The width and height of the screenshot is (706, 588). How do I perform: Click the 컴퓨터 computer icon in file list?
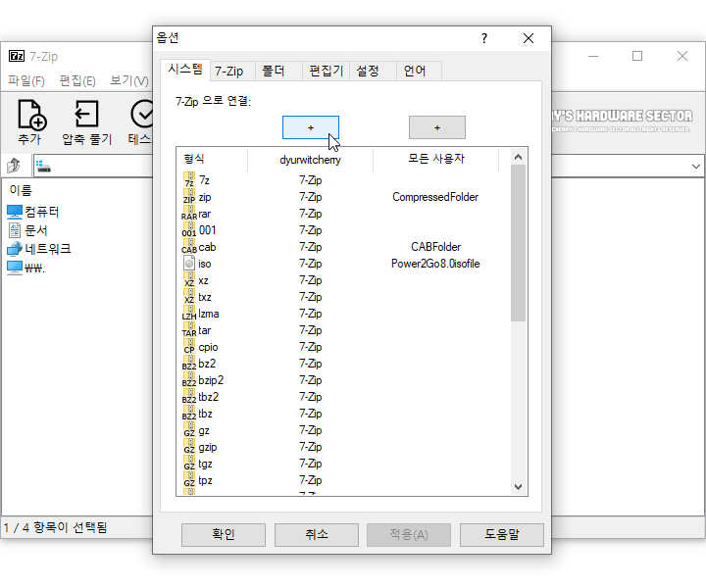click(15, 212)
